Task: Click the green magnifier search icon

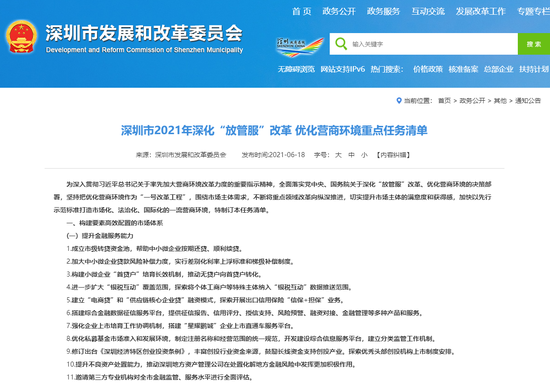Action: pyautogui.click(x=341, y=44)
